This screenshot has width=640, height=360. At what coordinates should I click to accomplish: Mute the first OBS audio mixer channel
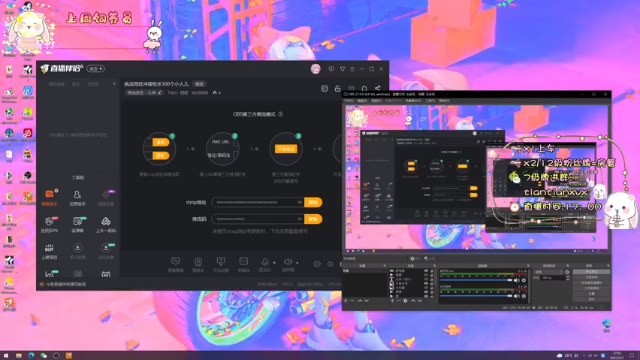(x=516, y=280)
